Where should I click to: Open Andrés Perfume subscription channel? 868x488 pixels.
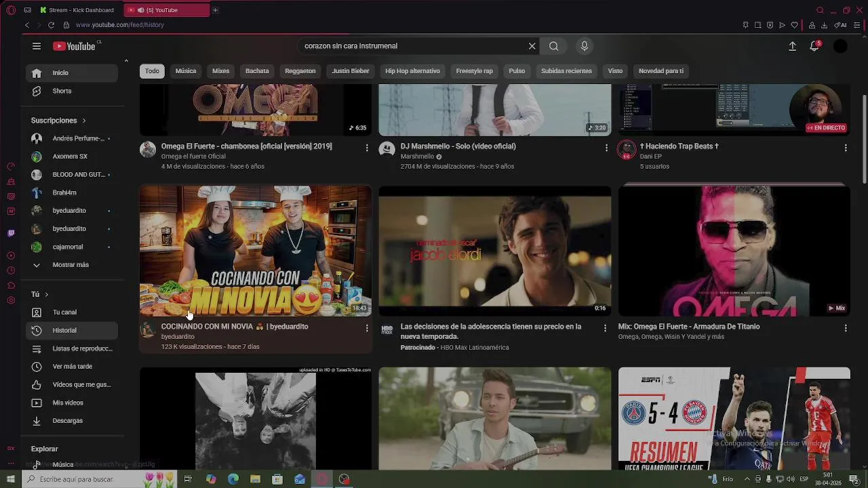pos(72,138)
